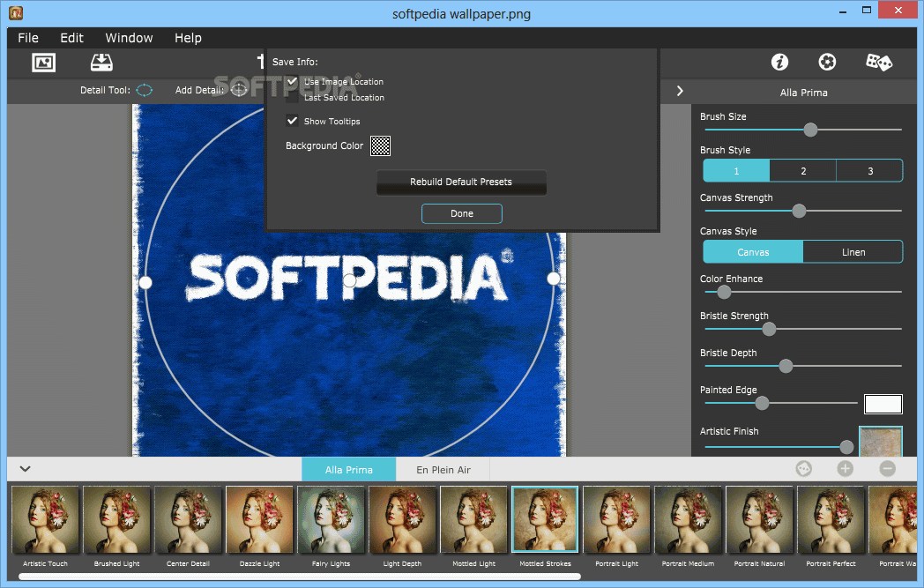924x588 pixels.
Task: Click the Painted Edge slider handle
Action: 762,403
